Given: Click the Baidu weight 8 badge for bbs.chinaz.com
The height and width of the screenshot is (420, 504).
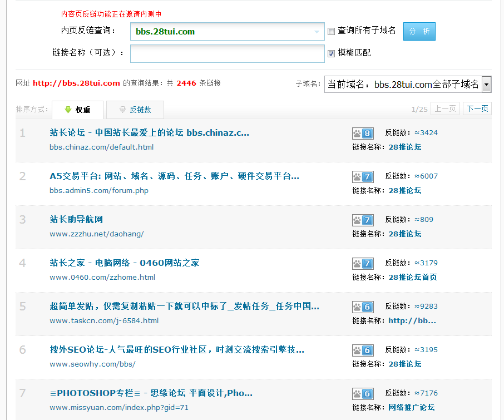Looking at the screenshot, I should 363,134.
